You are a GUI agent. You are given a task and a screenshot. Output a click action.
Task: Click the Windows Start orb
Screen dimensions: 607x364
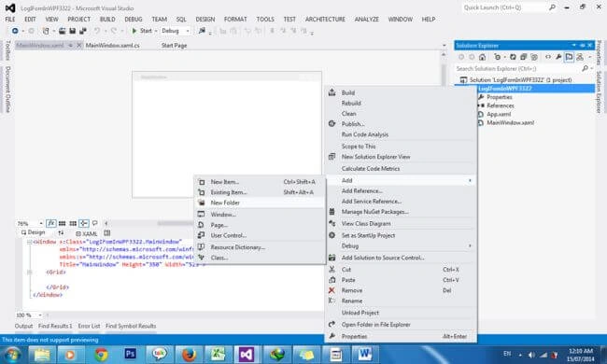pos(12,355)
